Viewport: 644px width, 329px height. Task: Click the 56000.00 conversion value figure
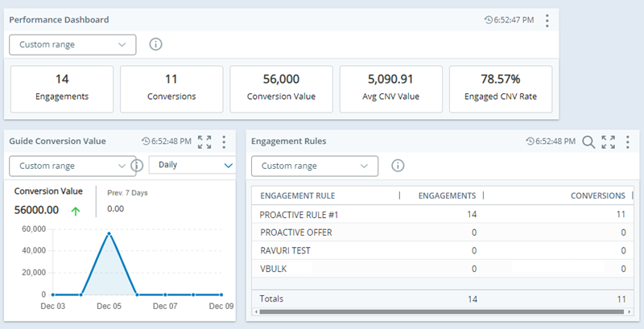36,210
